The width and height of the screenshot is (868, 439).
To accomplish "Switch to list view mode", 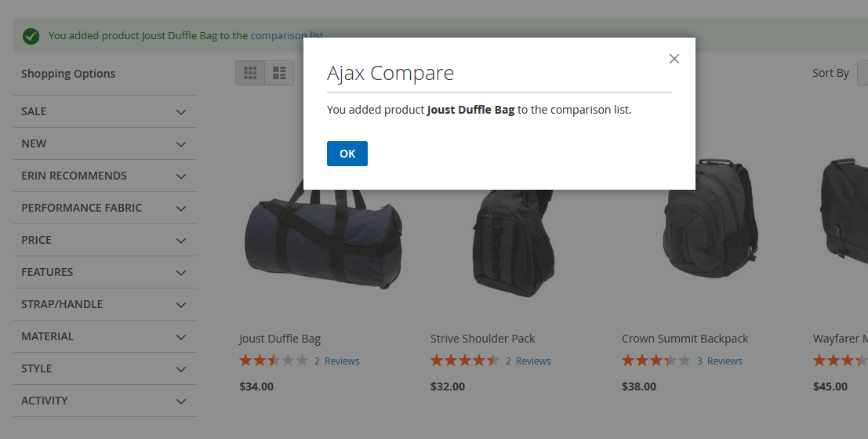I will (279, 73).
